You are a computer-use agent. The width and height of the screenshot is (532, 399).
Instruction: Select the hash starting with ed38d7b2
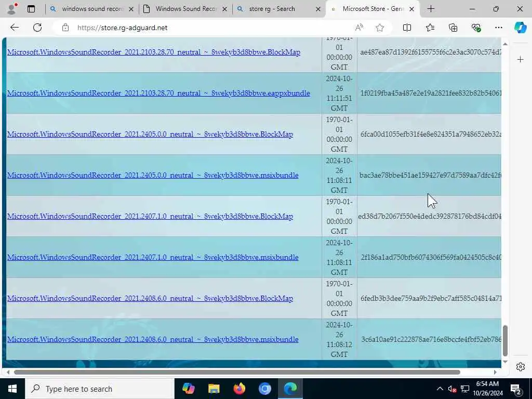[x=430, y=216]
